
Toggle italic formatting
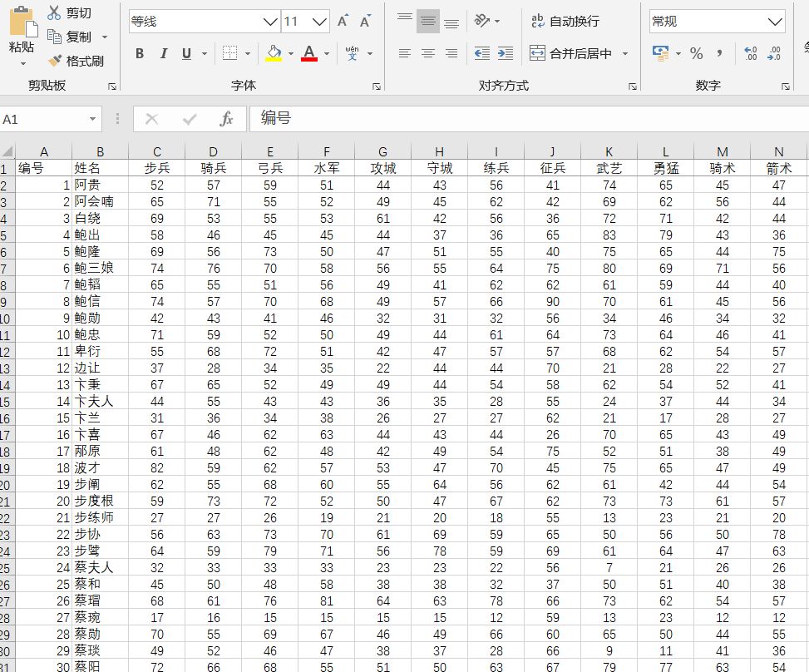pyautogui.click(x=164, y=53)
